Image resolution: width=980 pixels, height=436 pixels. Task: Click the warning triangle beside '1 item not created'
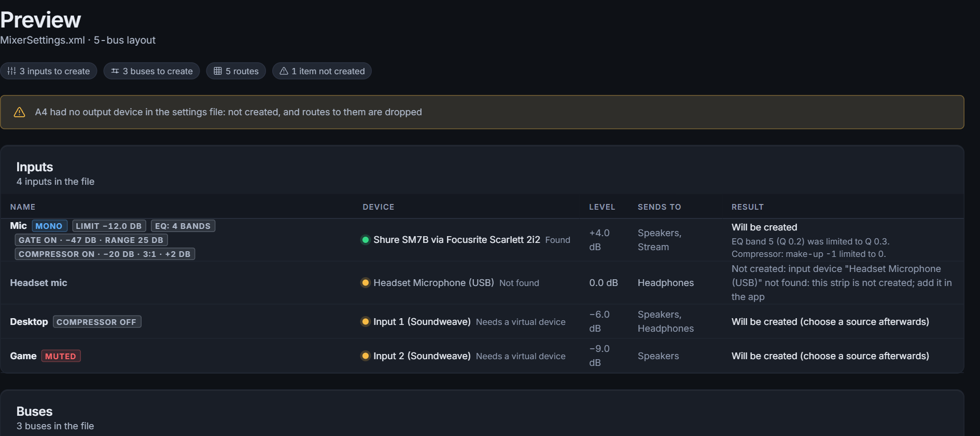point(284,71)
